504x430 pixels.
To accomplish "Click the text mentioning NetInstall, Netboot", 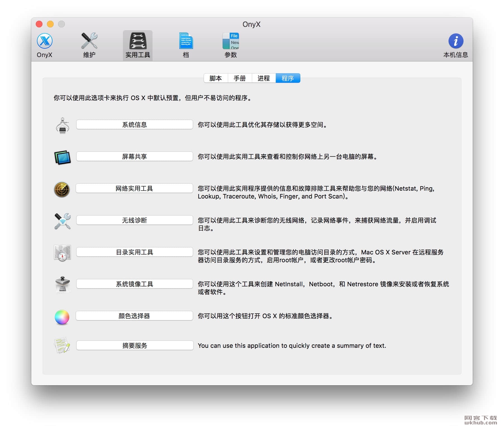I will click(323, 288).
